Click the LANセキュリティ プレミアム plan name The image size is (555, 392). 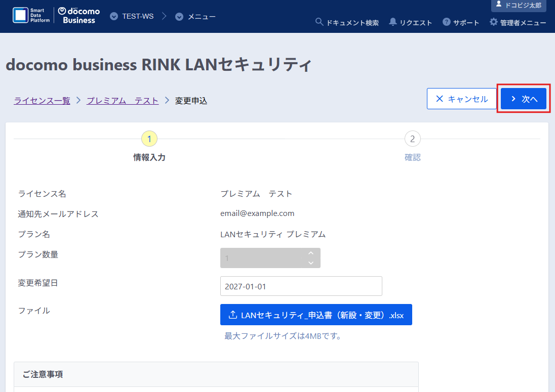(273, 234)
